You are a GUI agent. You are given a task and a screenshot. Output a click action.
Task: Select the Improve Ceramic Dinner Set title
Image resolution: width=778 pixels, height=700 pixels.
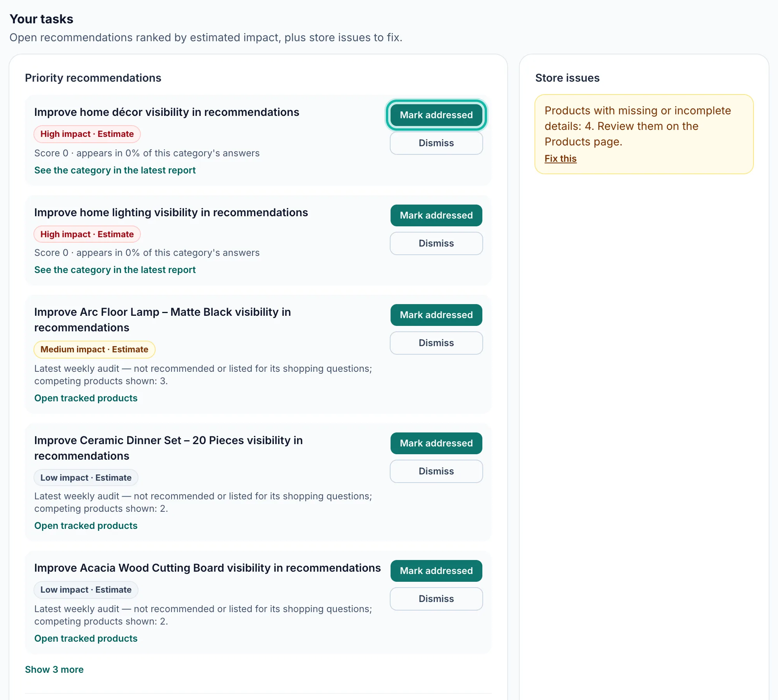coord(168,448)
